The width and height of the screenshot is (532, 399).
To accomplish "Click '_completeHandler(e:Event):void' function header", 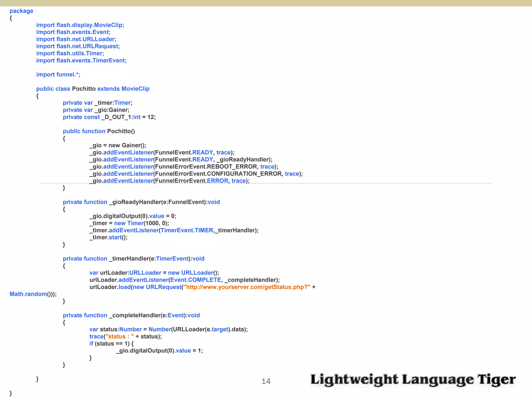I will point(131,315).
